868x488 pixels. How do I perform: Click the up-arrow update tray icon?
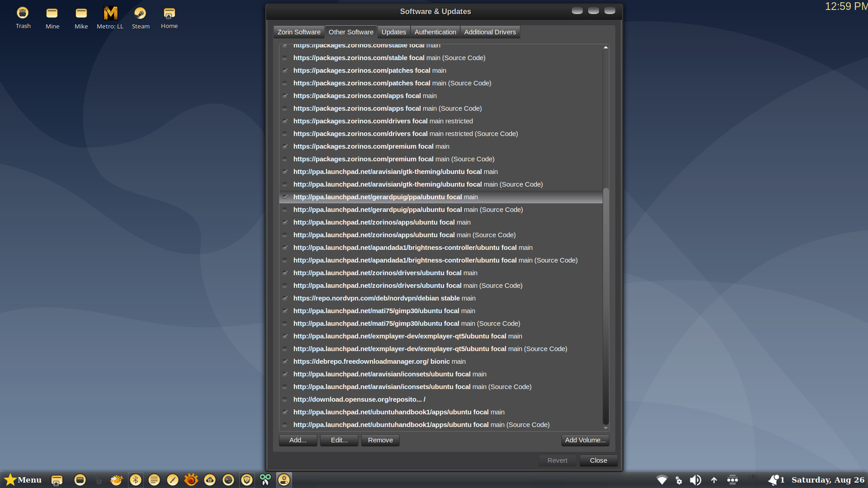tap(714, 480)
